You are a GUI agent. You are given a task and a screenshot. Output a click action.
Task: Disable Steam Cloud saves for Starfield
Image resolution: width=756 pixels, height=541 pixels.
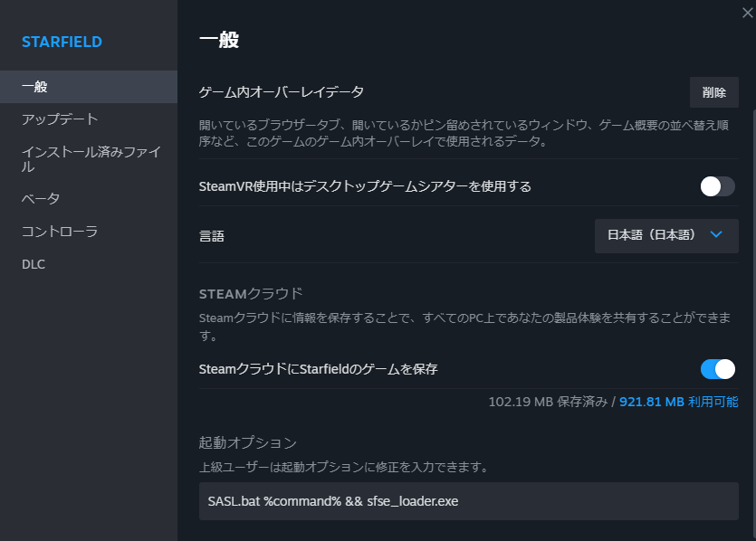(716, 369)
